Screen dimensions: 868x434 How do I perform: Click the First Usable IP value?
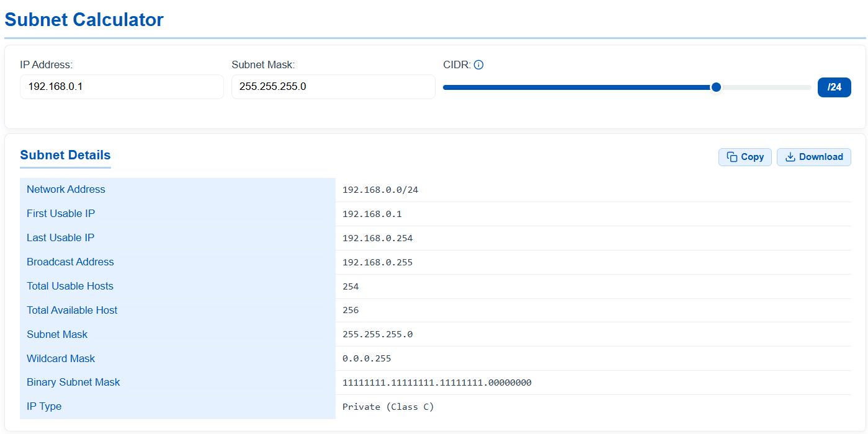(x=372, y=214)
